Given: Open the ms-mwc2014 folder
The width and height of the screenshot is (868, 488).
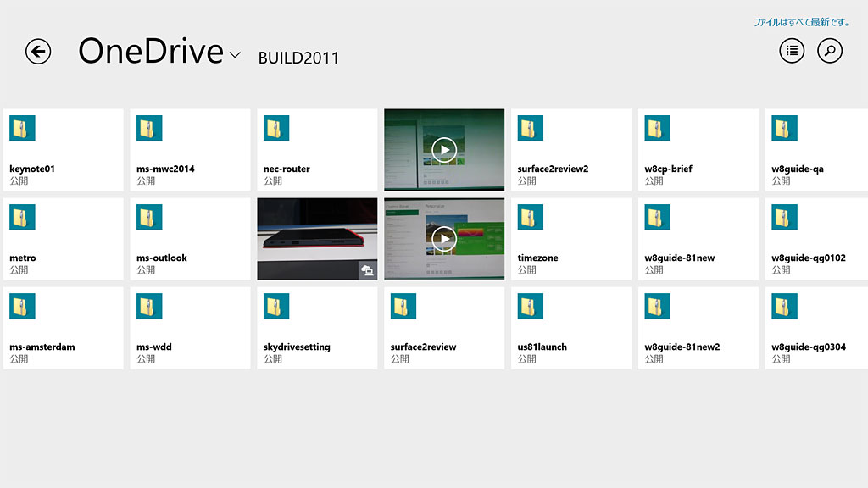Looking at the screenshot, I should pyautogui.click(x=190, y=150).
